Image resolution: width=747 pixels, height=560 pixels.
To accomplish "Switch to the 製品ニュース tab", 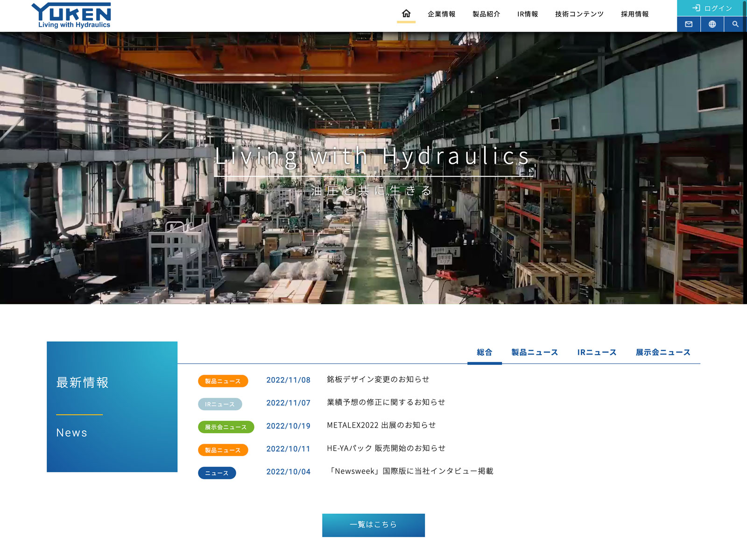I will point(535,352).
